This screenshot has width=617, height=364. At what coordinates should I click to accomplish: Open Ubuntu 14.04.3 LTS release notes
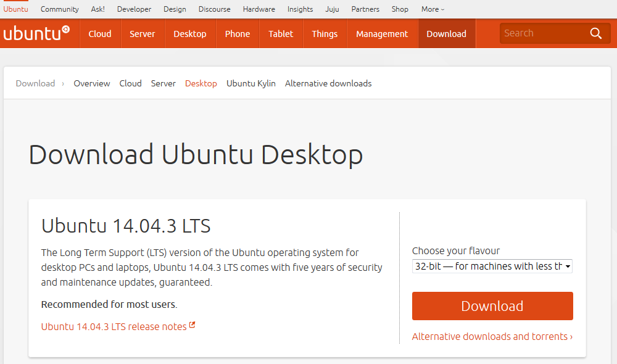(114, 326)
